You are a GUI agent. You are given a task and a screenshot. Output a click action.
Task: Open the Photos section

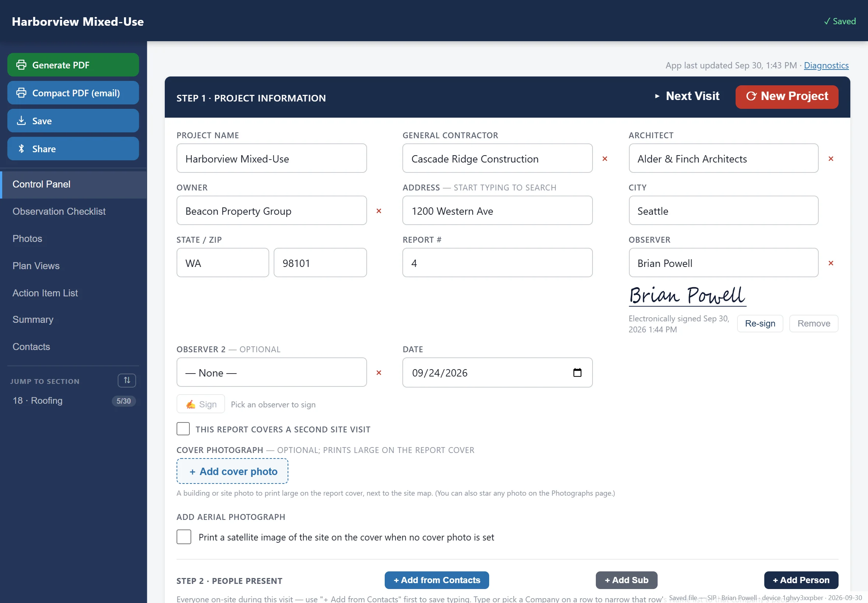point(73,239)
